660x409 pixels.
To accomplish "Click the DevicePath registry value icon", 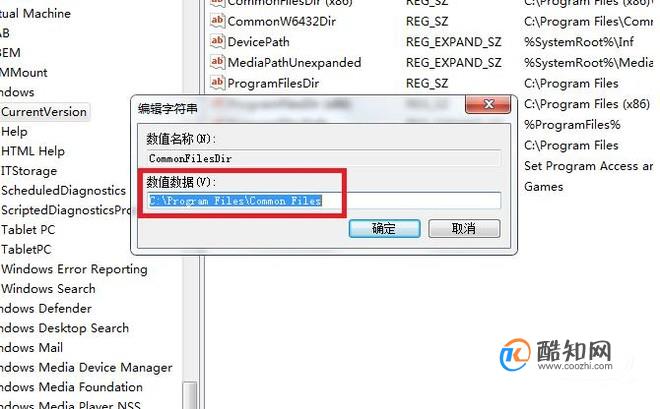I will 217,41.
